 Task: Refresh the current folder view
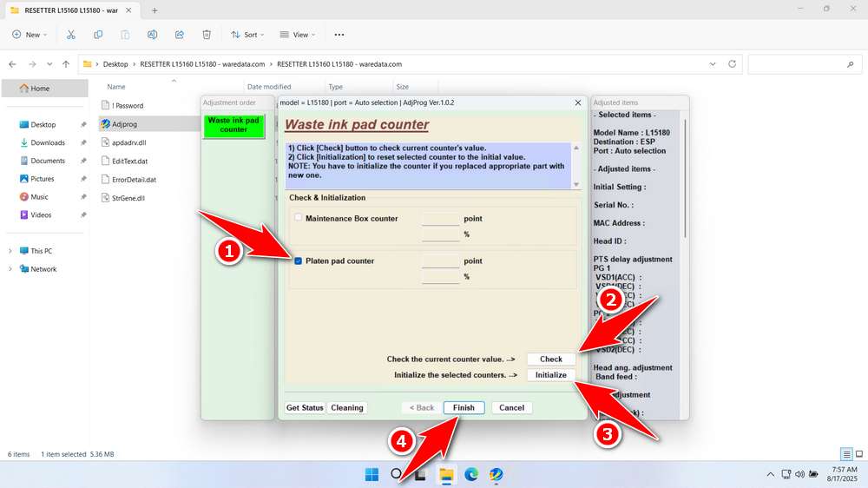(732, 64)
